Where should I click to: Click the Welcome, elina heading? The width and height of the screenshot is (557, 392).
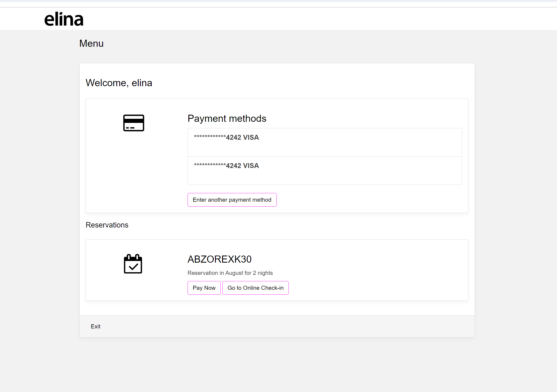119,83
